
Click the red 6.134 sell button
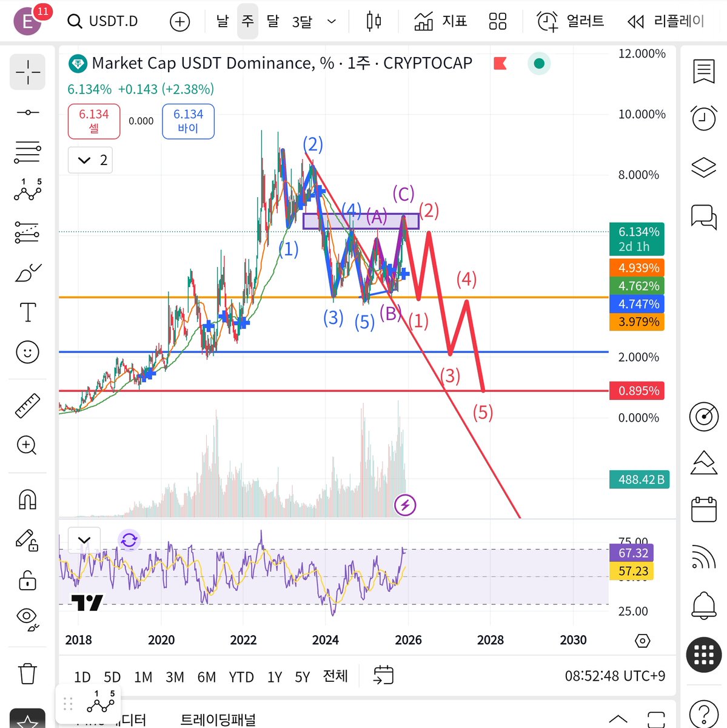pos(94,121)
